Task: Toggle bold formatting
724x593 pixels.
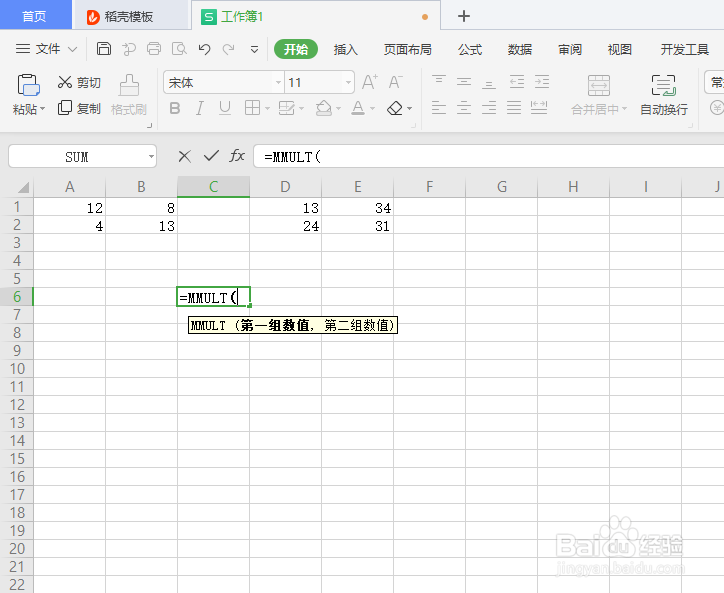Action: [x=175, y=108]
